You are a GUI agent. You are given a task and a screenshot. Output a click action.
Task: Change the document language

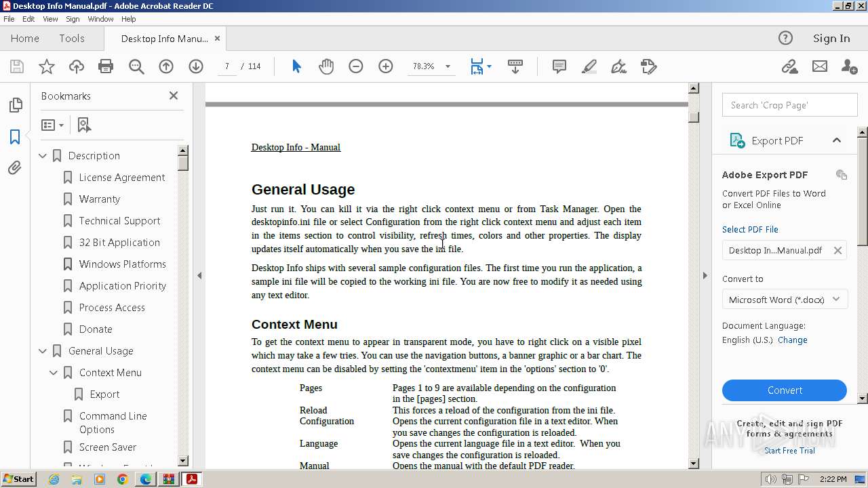coord(793,340)
